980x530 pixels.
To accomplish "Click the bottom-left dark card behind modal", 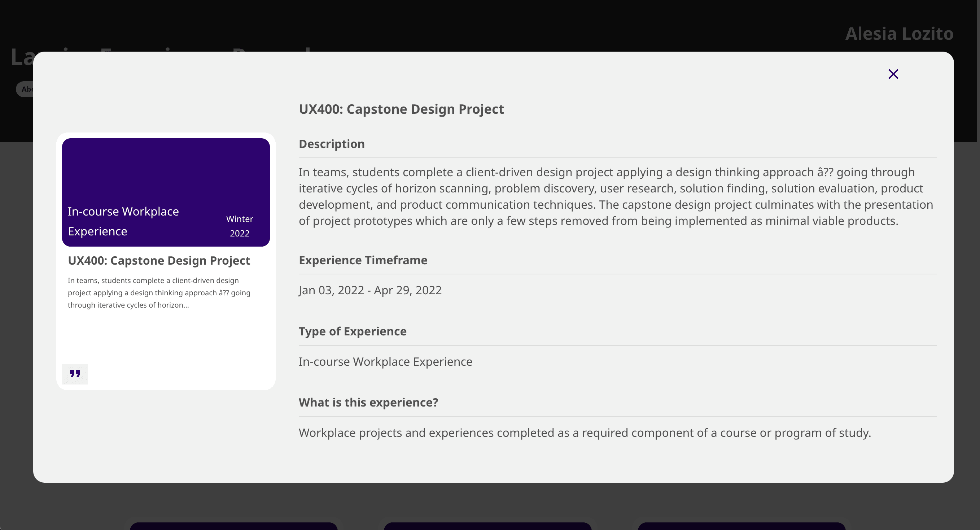I will 233,526.
